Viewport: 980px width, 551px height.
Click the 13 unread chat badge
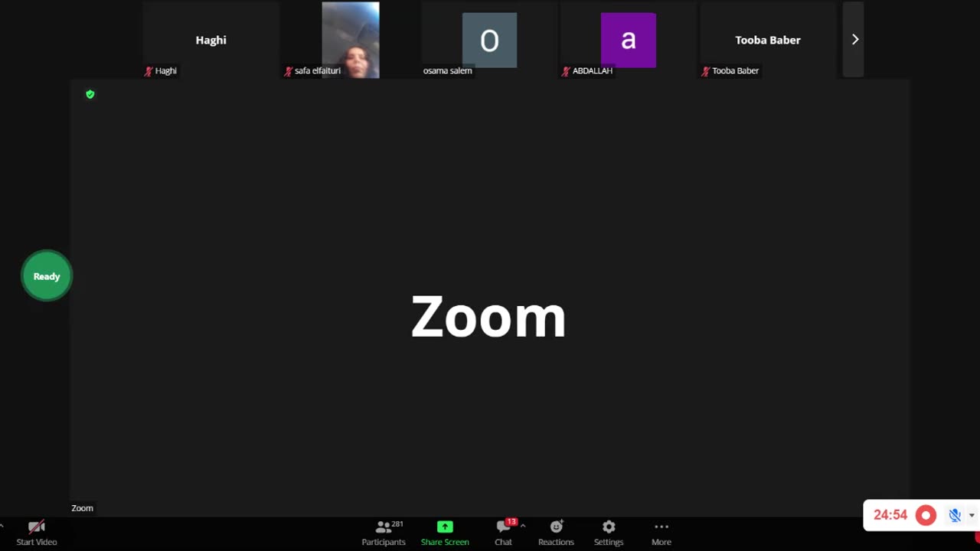(511, 522)
